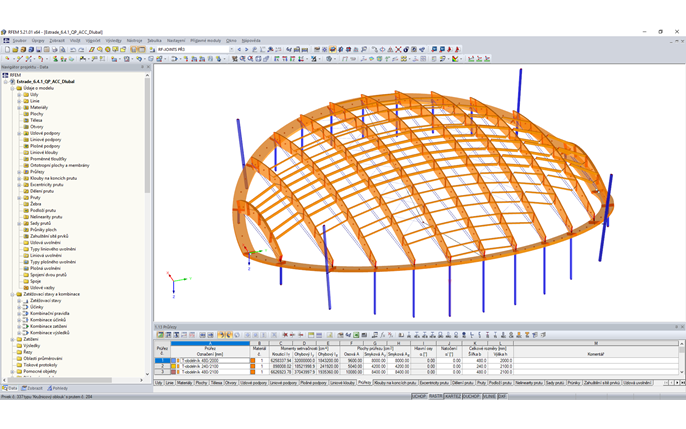
Task: Click the zoom window magnifier icon
Action: pos(242,59)
